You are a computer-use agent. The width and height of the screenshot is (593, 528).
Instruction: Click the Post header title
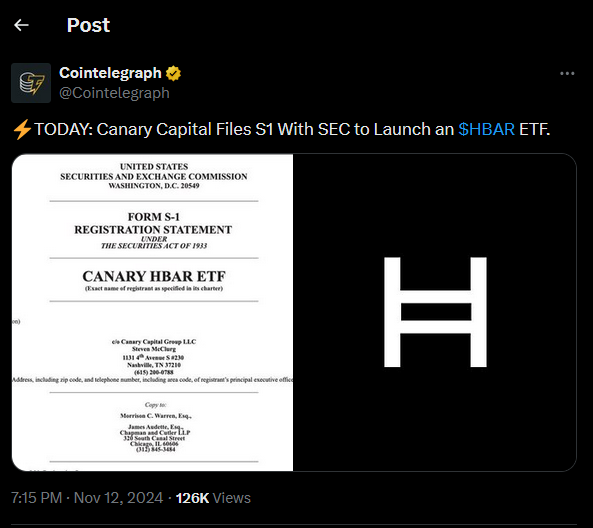pos(88,25)
